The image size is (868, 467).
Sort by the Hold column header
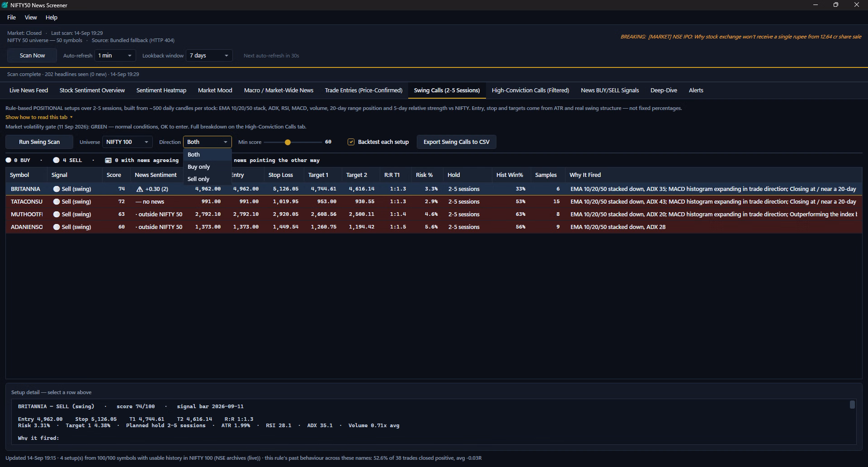pos(467,175)
